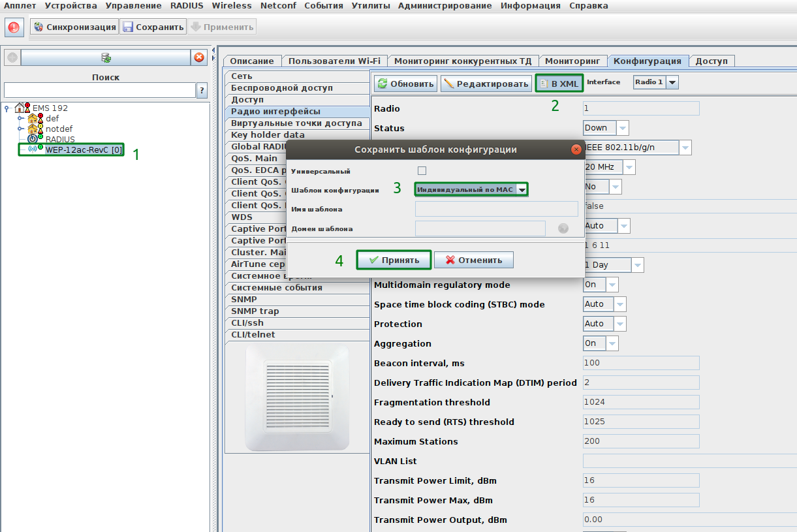797x532 pixels.
Task: Clear the tree filter with red X icon
Action: tap(199, 58)
